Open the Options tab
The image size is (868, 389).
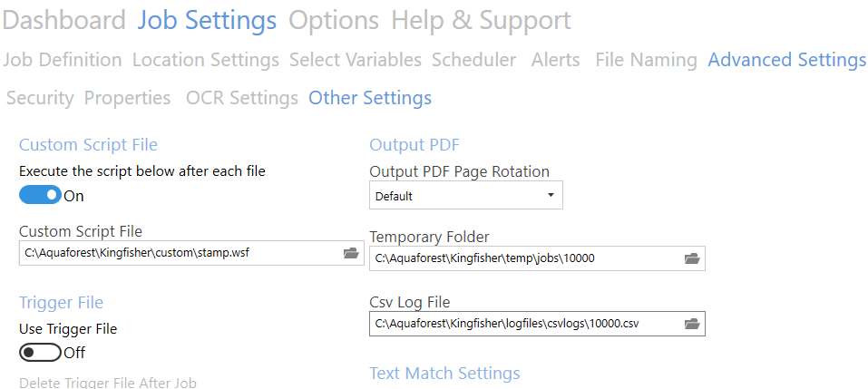click(334, 21)
